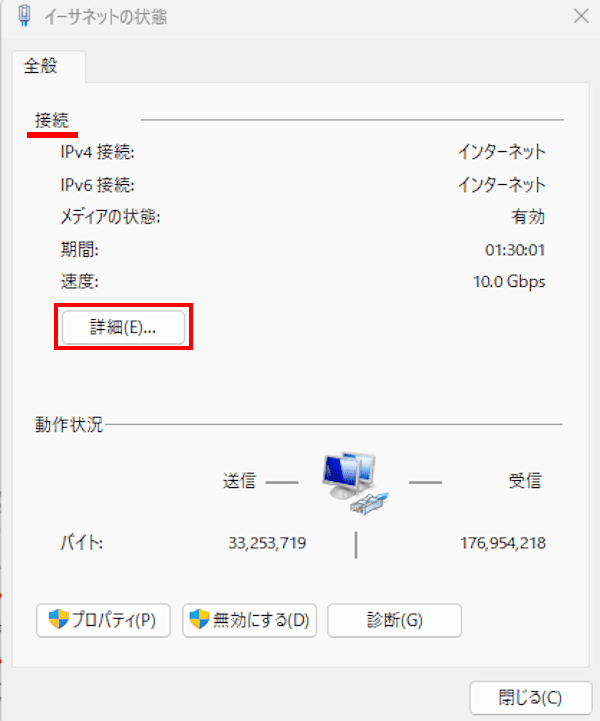Click the インターネット value for IPv6
Screen dimensions: 600x721
pyautogui.click(x=502, y=185)
